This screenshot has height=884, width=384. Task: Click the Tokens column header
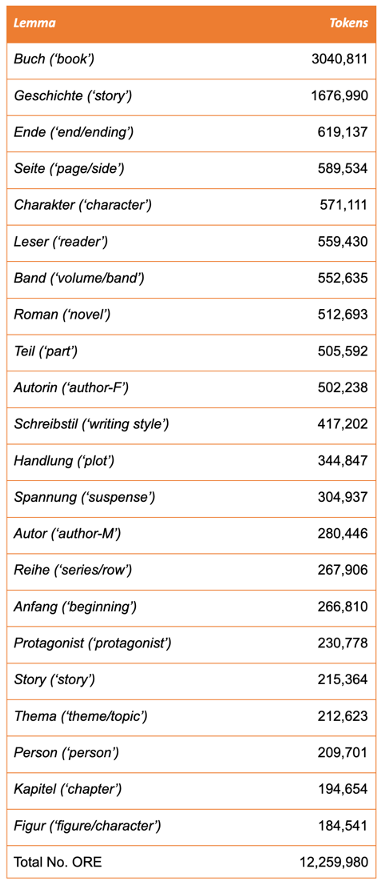[x=348, y=23]
